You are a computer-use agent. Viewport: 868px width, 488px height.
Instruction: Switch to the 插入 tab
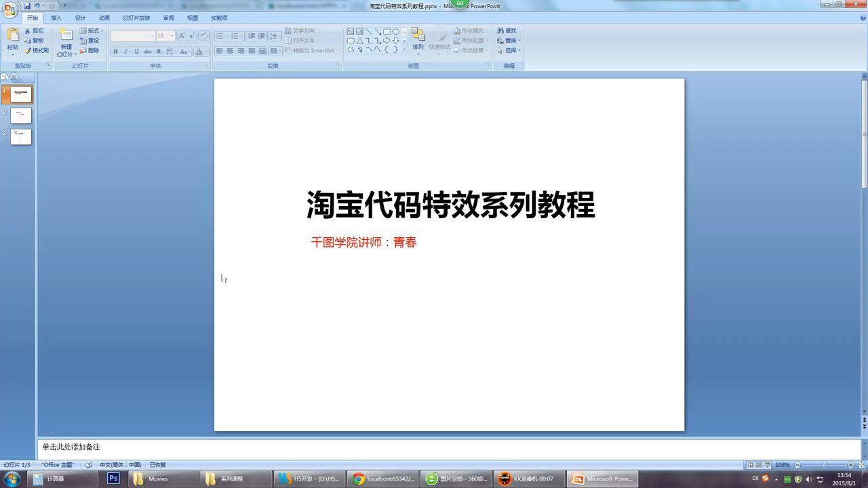click(56, 18)
